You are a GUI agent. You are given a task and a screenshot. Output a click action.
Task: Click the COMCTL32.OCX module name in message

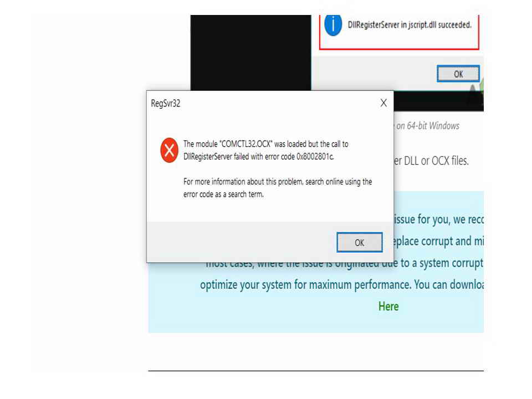[x=246, y=144]
